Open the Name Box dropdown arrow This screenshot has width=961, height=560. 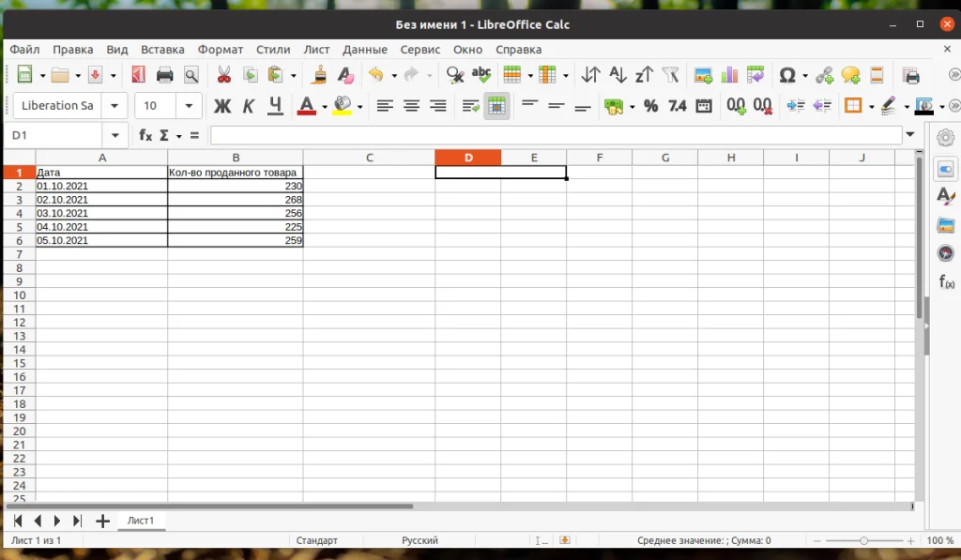click(x=116, y=135)
